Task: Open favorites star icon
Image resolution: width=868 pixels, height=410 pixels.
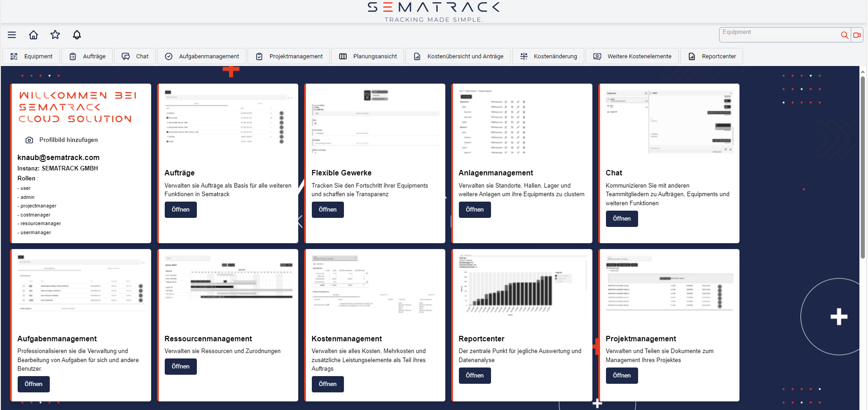Action: click(55, 35)
